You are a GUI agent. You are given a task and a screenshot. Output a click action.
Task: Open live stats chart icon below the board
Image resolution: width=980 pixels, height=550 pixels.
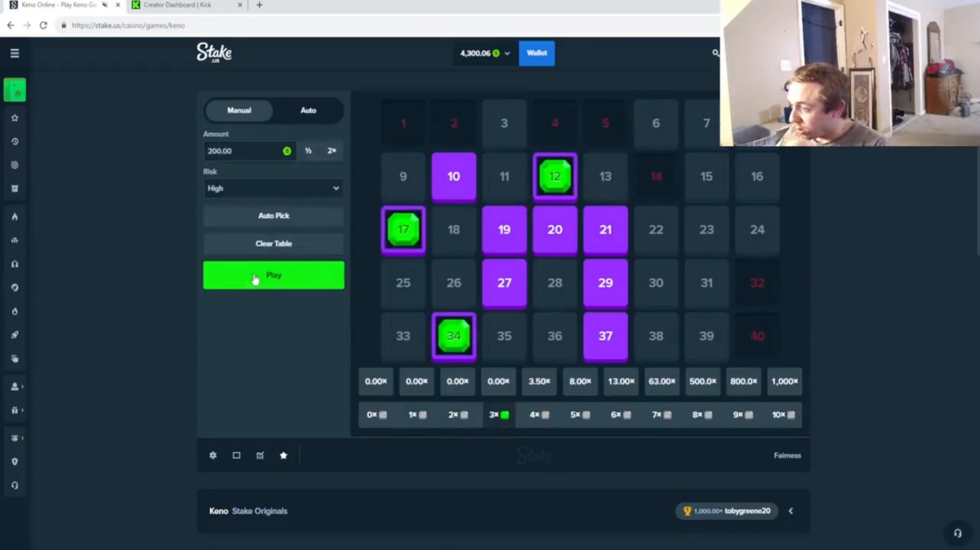click(261, 455)
